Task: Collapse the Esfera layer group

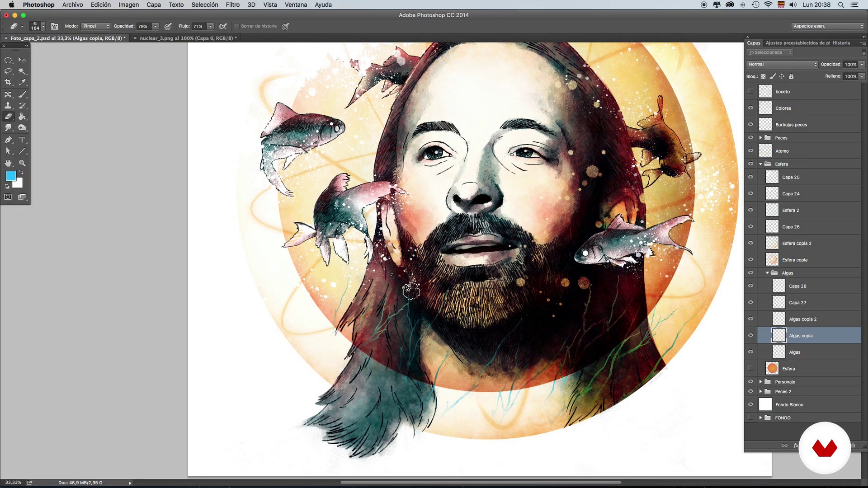Action: (761, 164)
